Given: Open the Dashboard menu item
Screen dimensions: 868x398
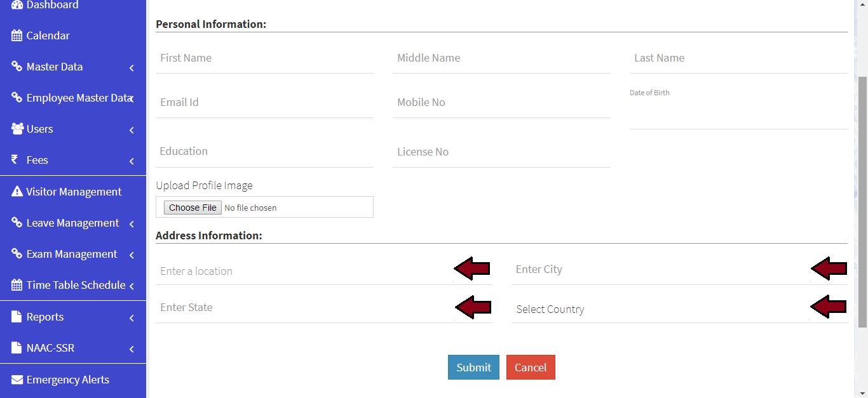Looking at the screenshot, I should coord(52,5).
